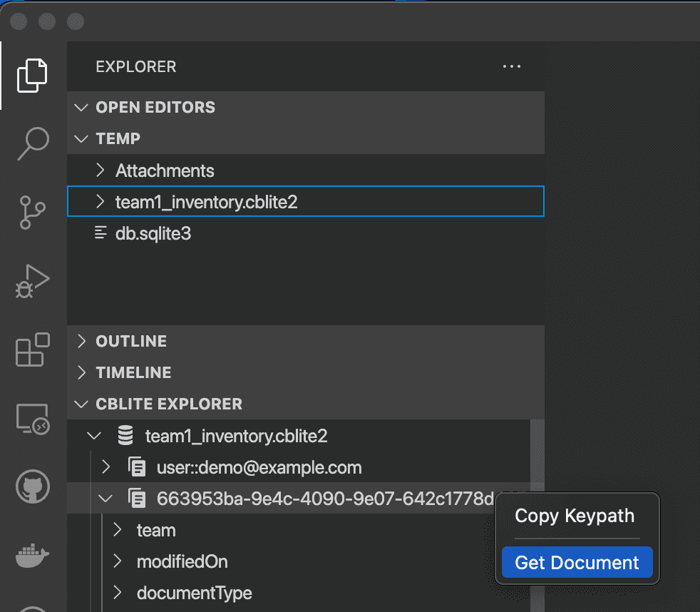Select the documentType label text

[194, 593]
